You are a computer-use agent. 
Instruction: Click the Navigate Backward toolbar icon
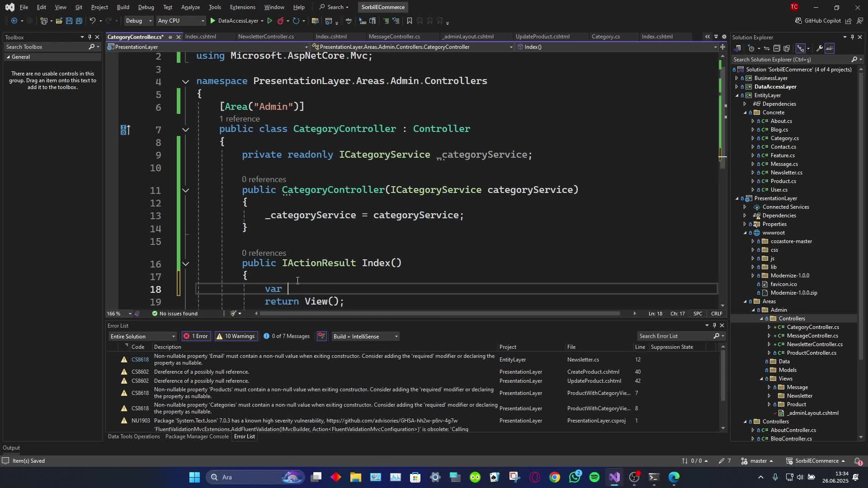tap(14, 21)
